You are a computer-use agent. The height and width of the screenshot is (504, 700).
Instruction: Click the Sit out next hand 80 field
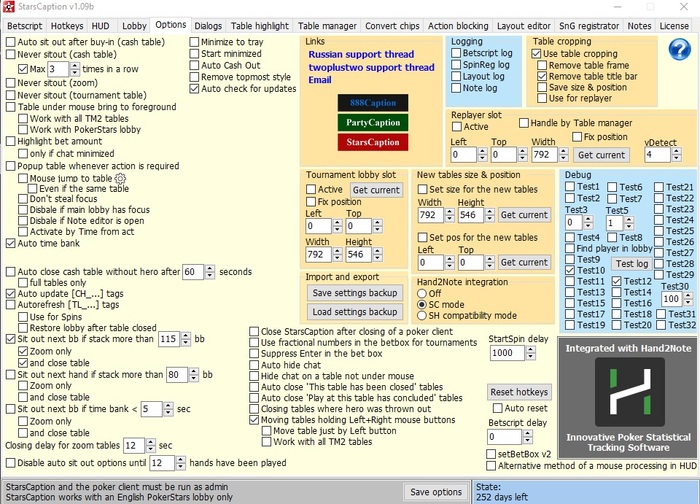point(177,375)
